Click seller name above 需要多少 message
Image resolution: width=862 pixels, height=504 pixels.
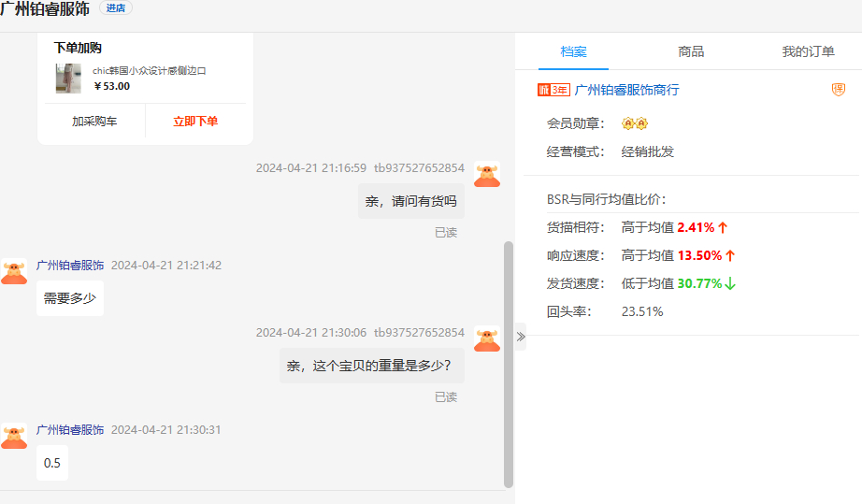(x=70, y=266)
